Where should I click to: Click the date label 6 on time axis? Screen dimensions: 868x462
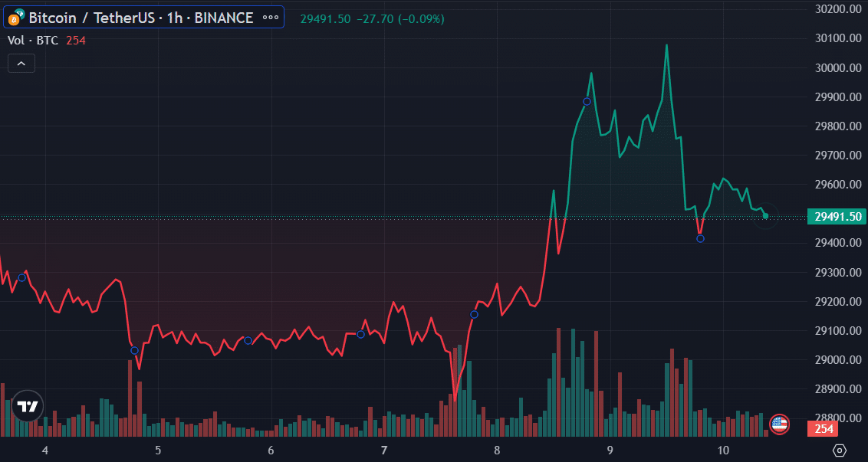(271, 451)
